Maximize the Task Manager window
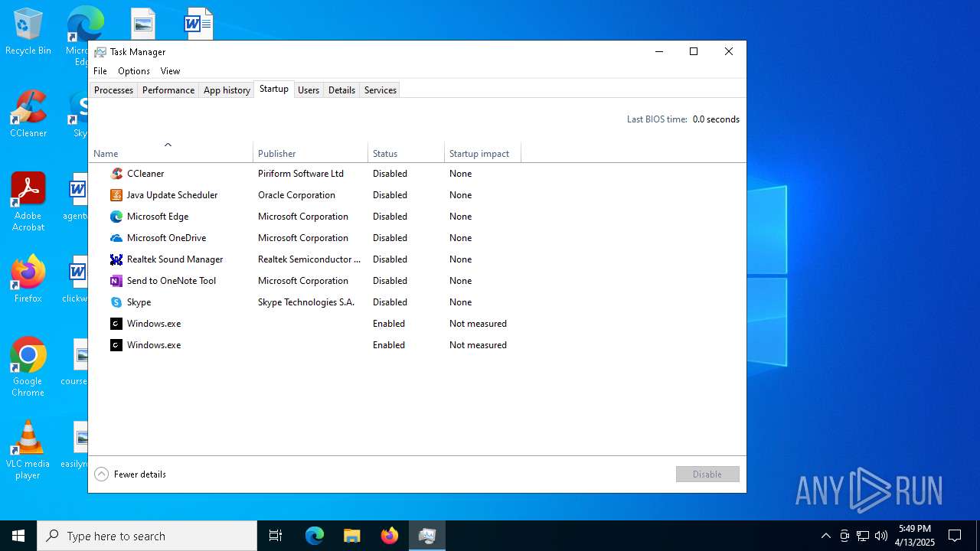Viewport: 980px width, 551px height. pos(694,52)
